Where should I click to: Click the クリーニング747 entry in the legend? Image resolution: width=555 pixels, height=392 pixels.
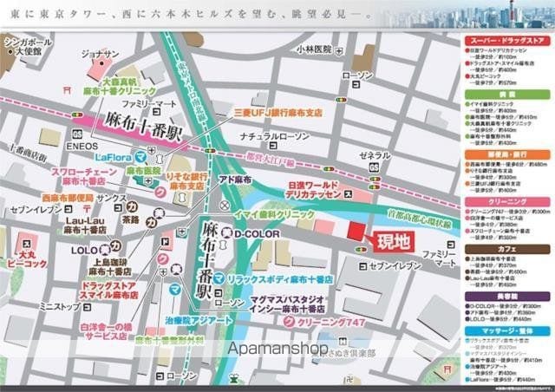pyautogui.click(x=508, y=212)
